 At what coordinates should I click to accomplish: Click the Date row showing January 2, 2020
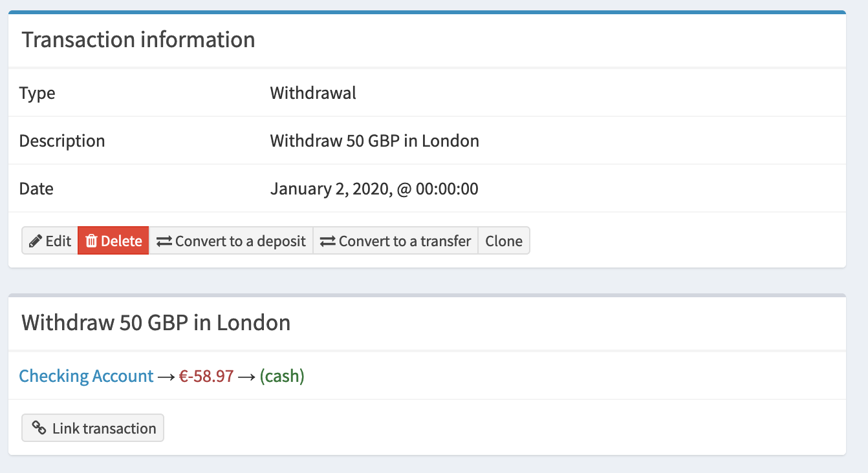pyautogui.click(x=374, y=188)
